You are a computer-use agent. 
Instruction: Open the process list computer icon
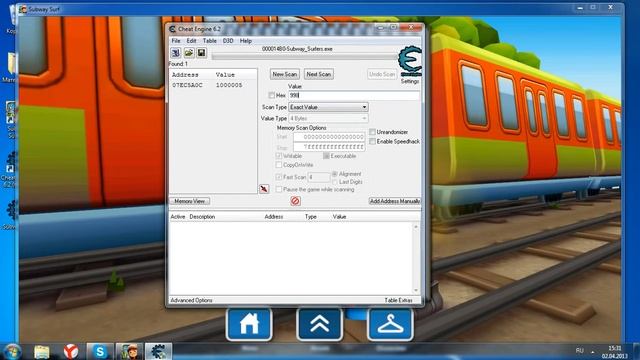point(176,53)
